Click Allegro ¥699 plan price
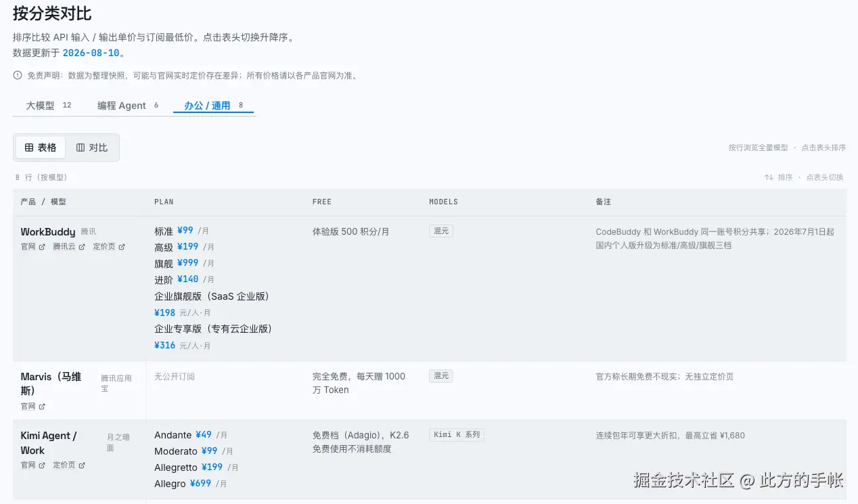 [200, 484]
